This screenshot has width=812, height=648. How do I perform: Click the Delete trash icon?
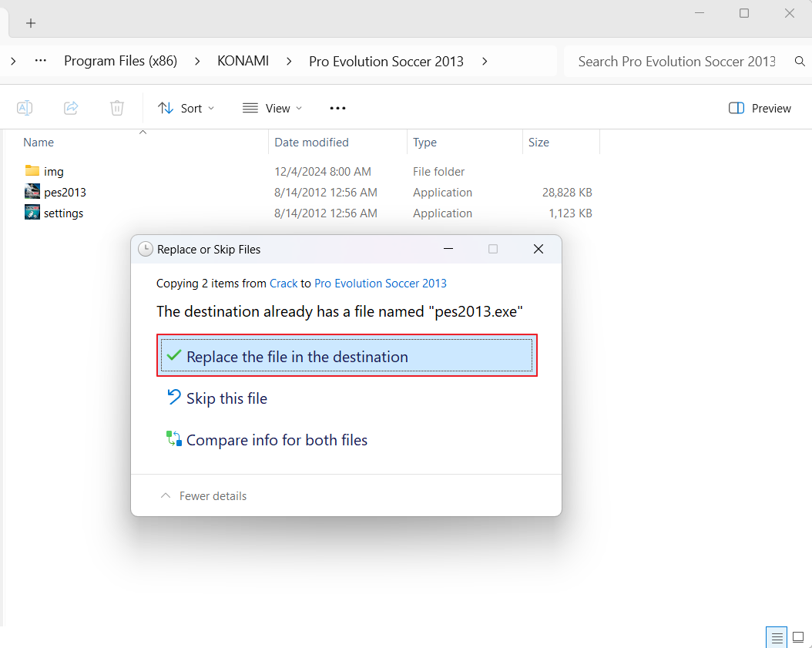[x=117, y=108]
